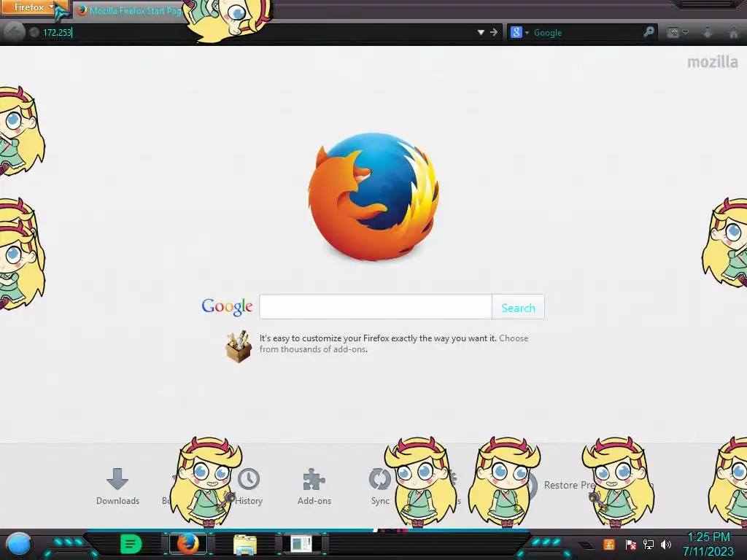This screenshot has width=747, height=560.
Task: Click the large Firefox logo
Action: (373, 197)
